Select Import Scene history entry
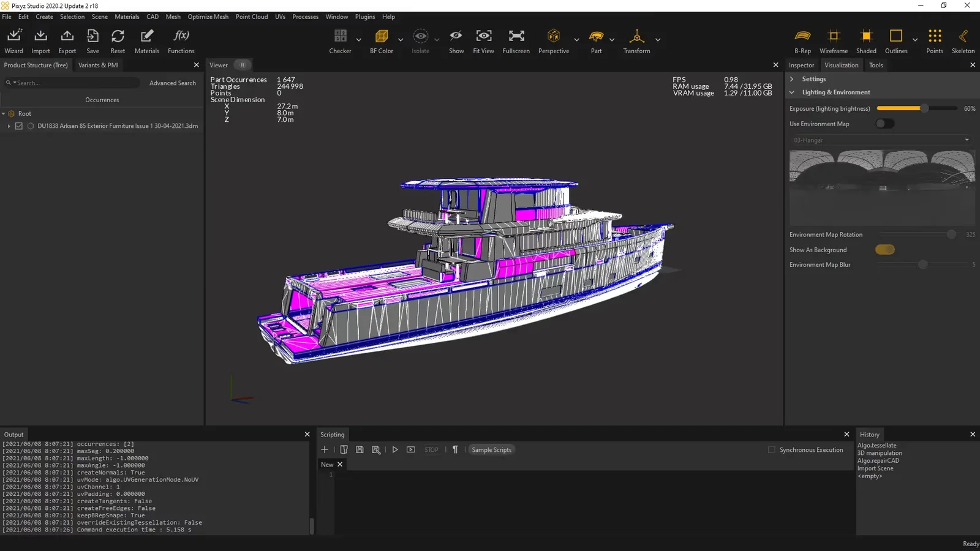 [875, 468]
